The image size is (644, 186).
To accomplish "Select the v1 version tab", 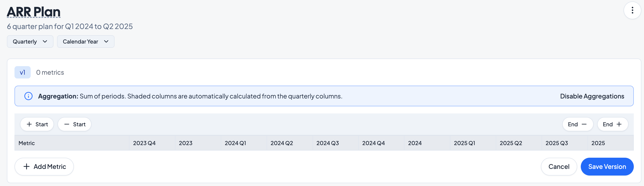I will pyautogui.click(x=23, y=72).
